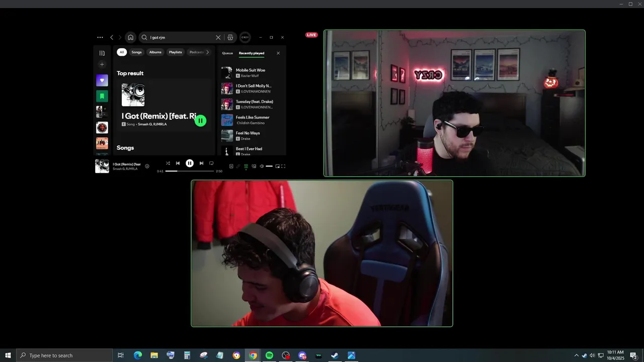Open Smash G, RJMRLA top-result artist link

point(152,124)
